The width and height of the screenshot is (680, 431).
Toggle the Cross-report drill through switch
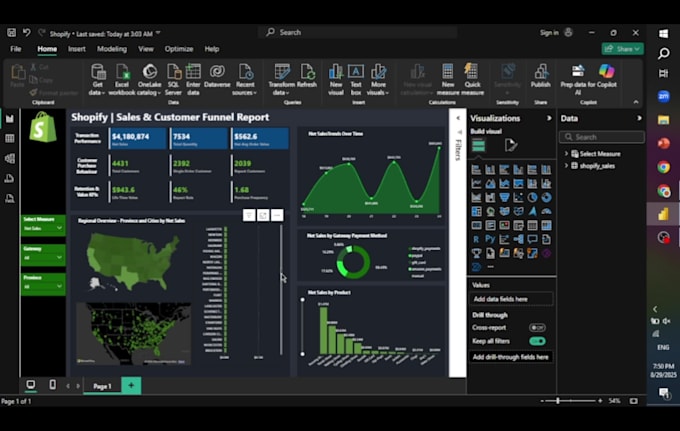[537, 328]
